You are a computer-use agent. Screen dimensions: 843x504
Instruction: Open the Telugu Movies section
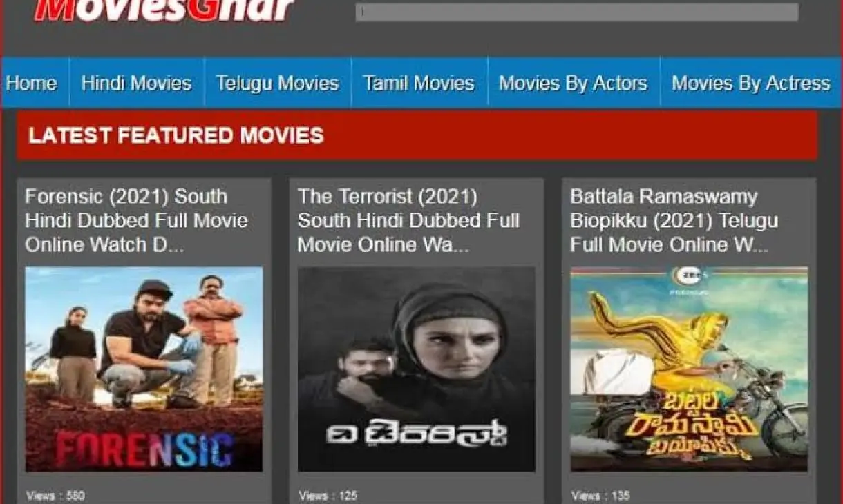tap(277, 84)
